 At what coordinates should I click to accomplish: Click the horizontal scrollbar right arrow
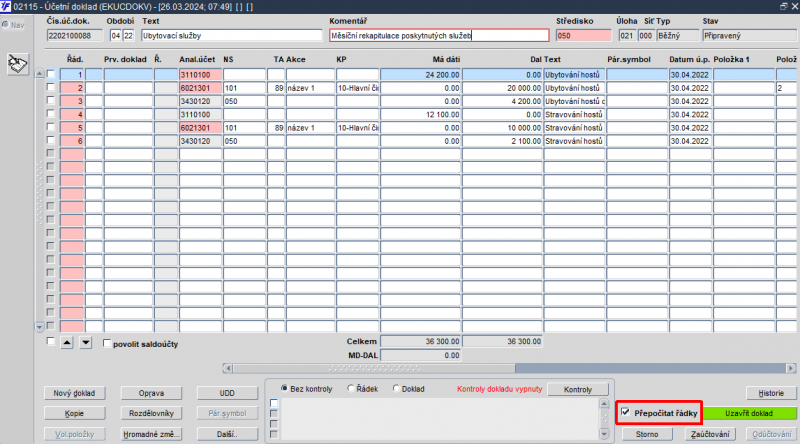pos(791,368)
